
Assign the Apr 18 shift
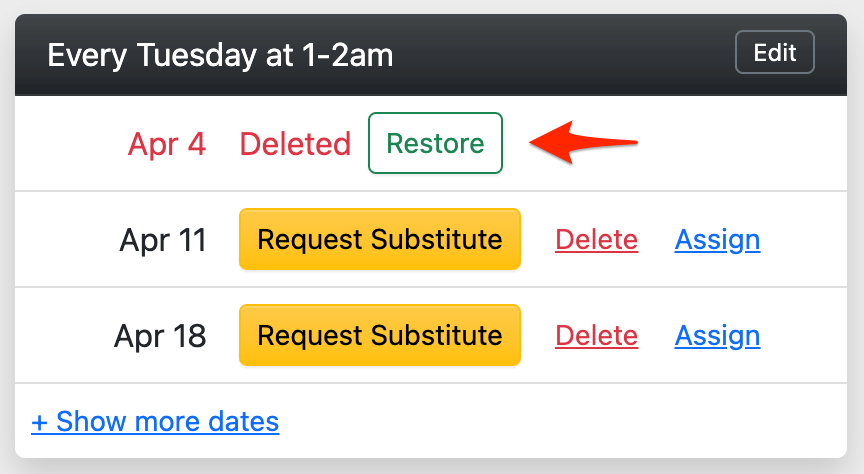coord(717,336)
